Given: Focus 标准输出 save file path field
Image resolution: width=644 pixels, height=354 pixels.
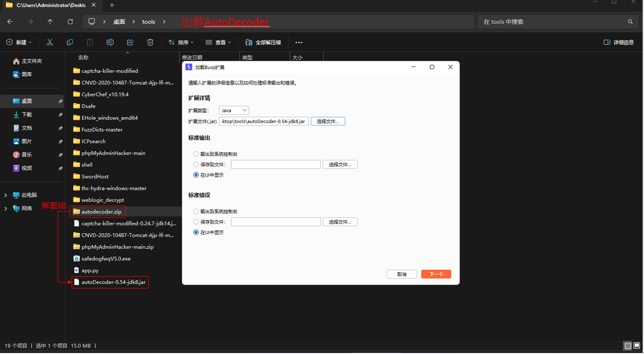Looking at the screenshot, I should pos(276,164).
